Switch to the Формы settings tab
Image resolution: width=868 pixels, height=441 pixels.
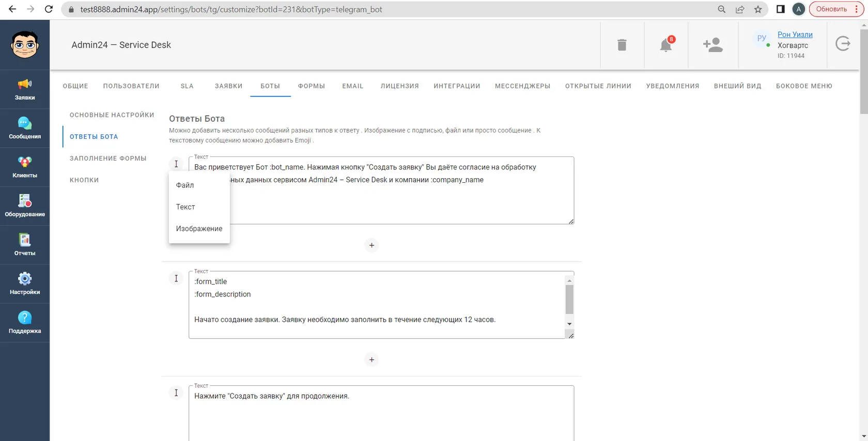(312, 86)
